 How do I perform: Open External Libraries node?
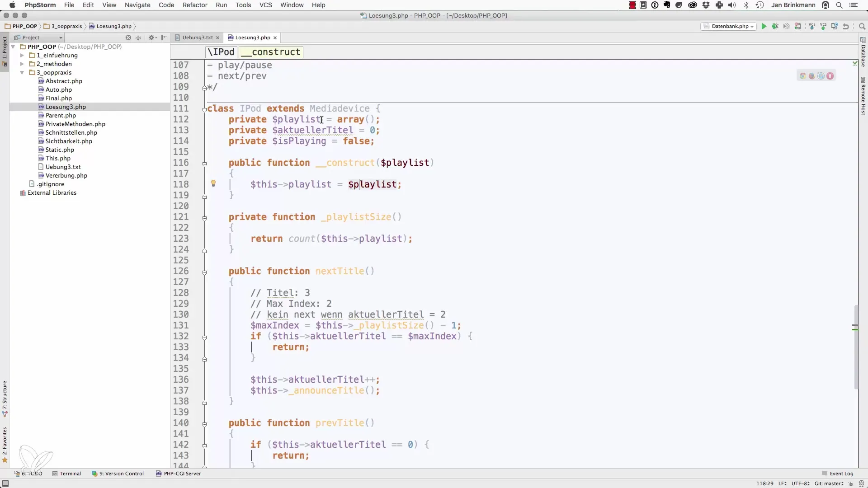52,192
